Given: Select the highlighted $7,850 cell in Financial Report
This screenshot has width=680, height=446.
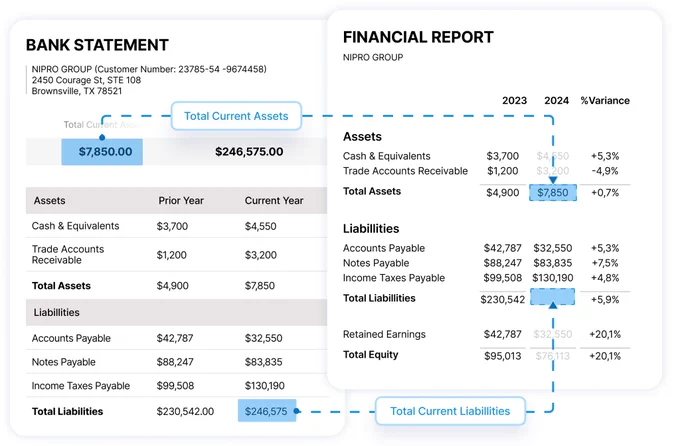Looking at the screenshot, I should coord(553,192).
